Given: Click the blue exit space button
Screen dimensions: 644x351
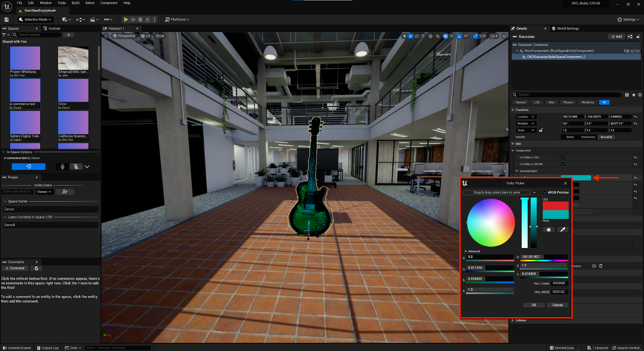Looking at the screenshot, I should (x=29, y=166).
